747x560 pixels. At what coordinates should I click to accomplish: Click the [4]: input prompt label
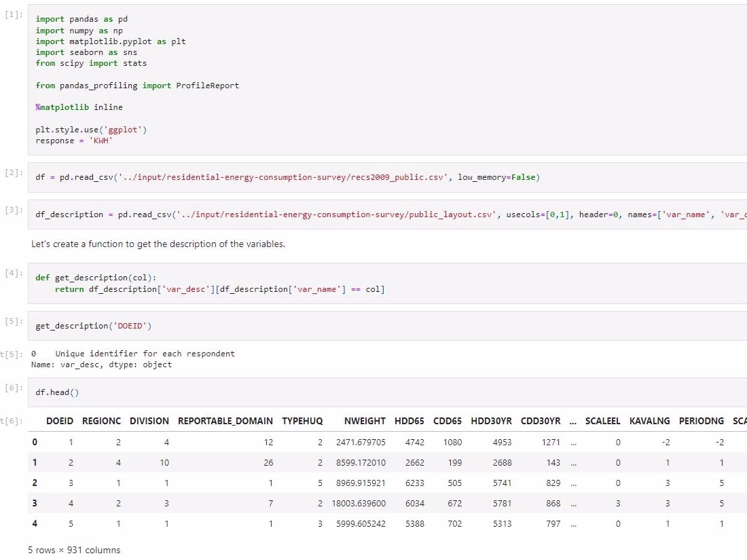(x=14, y=273)
